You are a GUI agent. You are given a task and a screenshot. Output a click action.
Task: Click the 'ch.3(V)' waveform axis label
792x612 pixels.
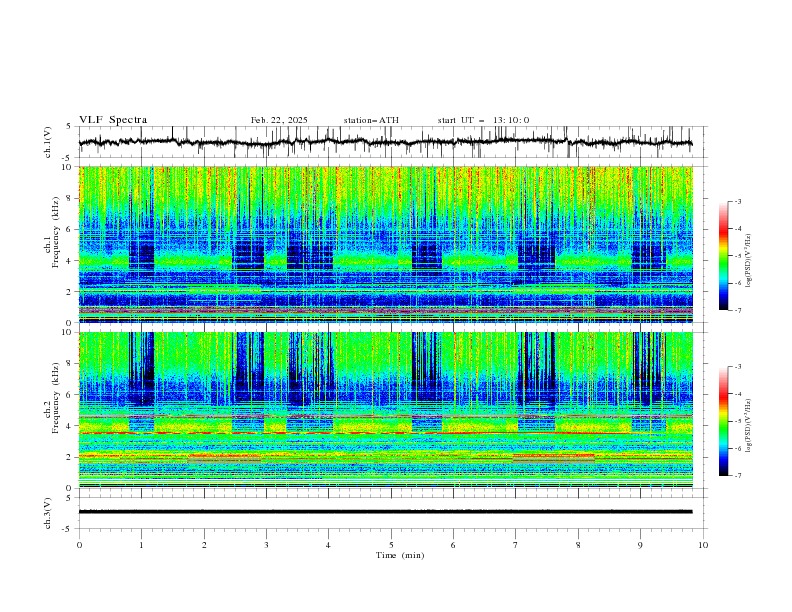48,513
